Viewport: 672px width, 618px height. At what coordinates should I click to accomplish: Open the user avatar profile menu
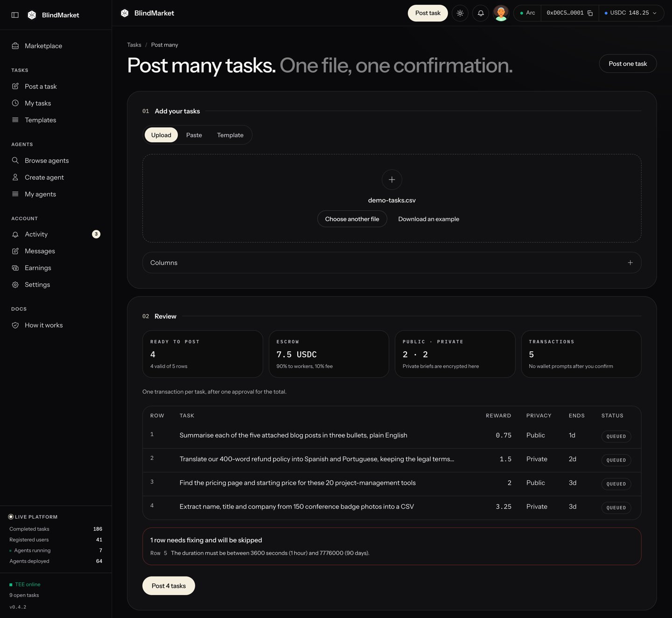(501, 13)
